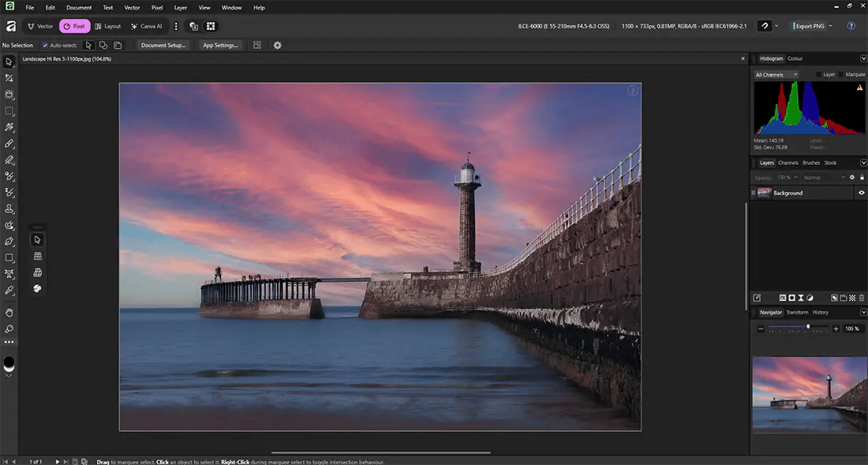868x465 pixels.
Task: Expand the Navigator panel options menu
Action: point(863,312)
